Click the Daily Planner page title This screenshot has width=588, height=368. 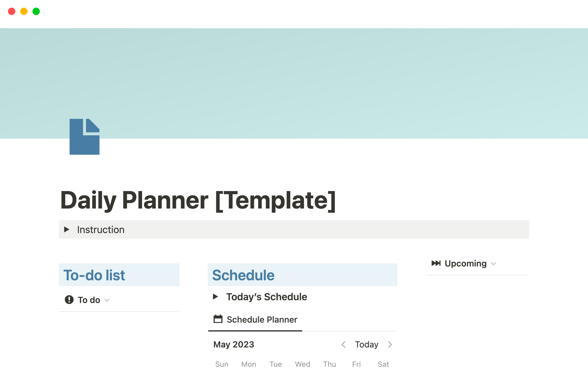click(x=198, y=200)
